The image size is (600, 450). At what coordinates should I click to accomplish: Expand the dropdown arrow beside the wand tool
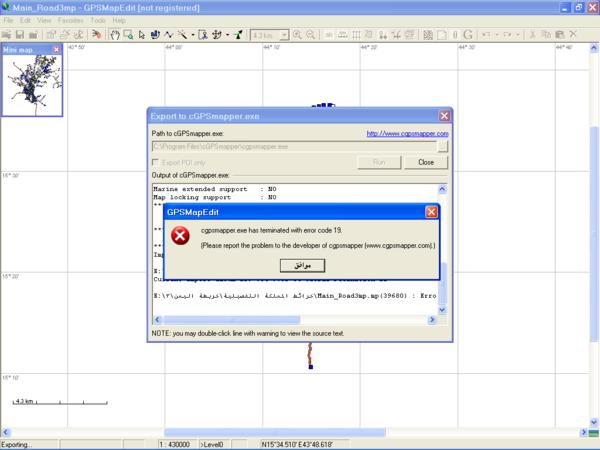tap(192, 35)
